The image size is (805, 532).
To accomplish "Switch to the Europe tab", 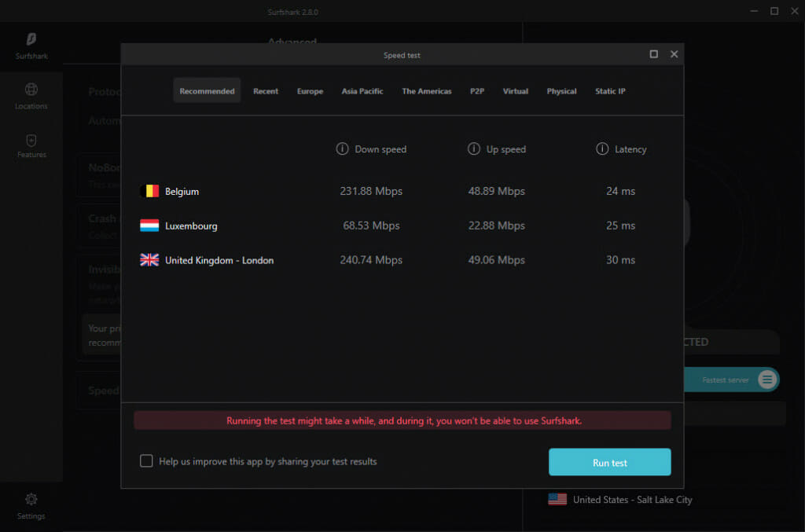I will pyautogui.click(x=310, y=91).
